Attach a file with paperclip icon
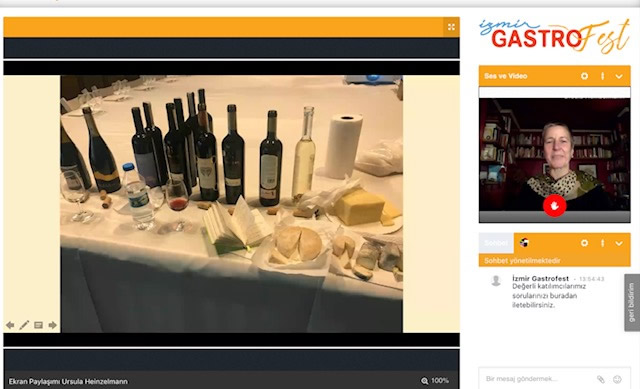640x389 pixels. tap(600, 379)
